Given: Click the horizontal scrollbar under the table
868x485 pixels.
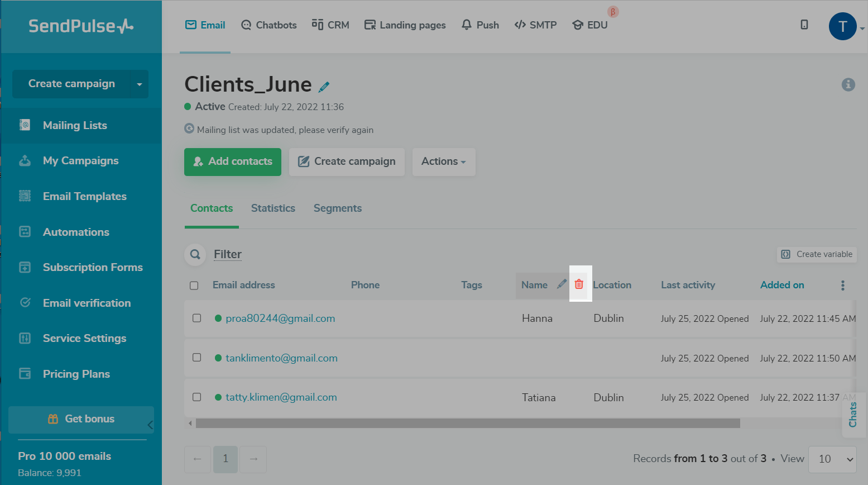Looking at the screenshot, I should (x=467, y=424).
